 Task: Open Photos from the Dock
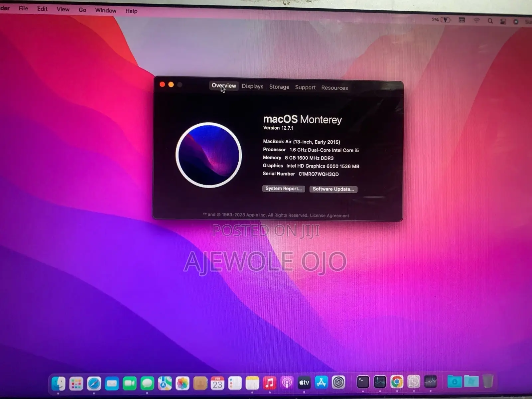coord(182,384)
